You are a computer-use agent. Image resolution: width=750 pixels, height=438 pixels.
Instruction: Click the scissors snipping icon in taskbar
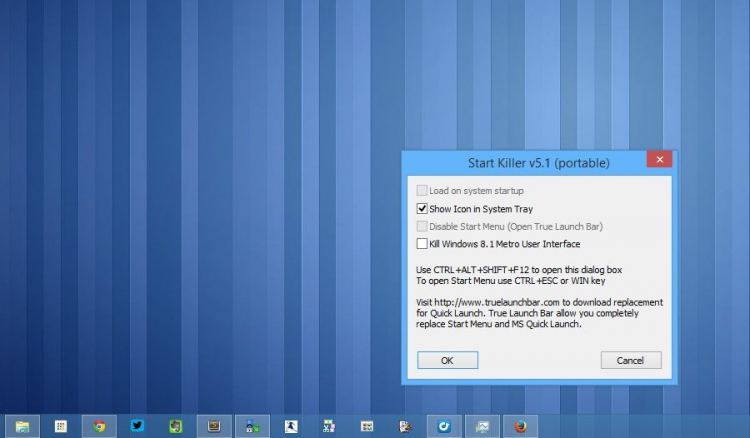[x=329, y=426]
